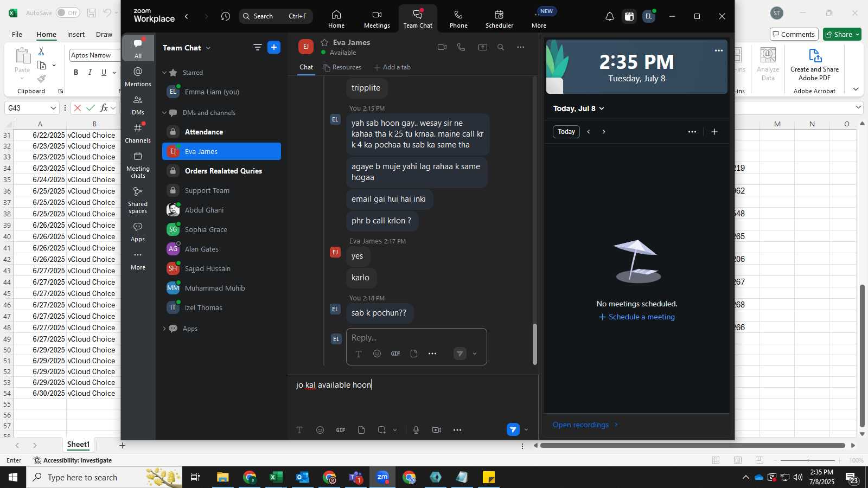Open GIF picker in main message composer

pos(341,430)
